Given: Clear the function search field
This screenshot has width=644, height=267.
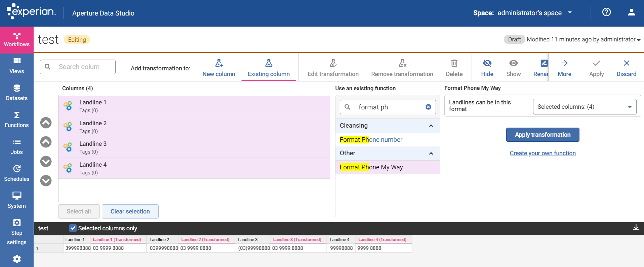Looking at the screenshot, I should pos(428,107).
